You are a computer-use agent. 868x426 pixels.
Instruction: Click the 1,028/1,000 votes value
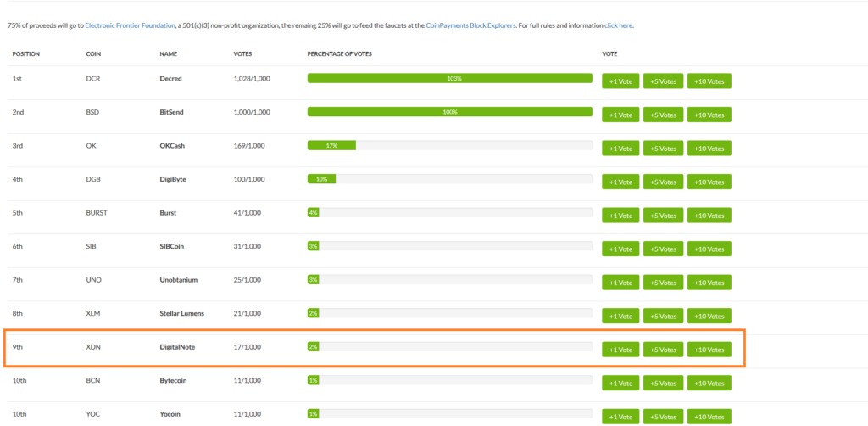coord(252,79)
